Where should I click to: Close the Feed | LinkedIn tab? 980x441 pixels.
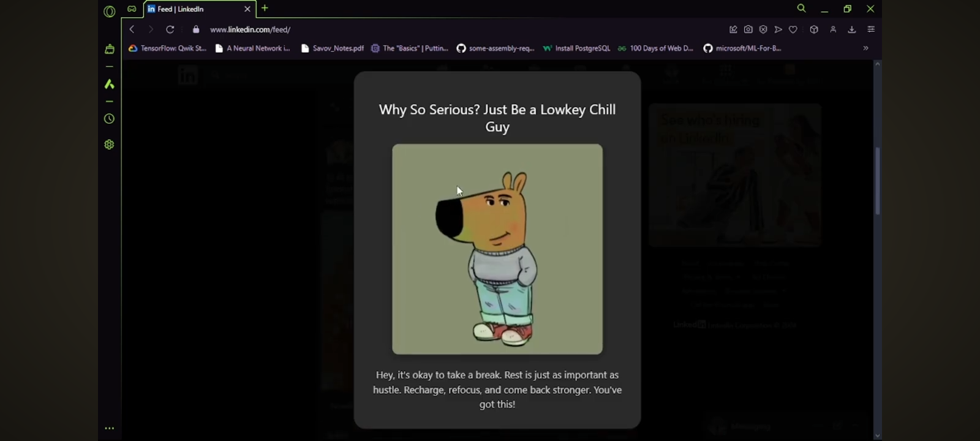(x=247, y=9)
